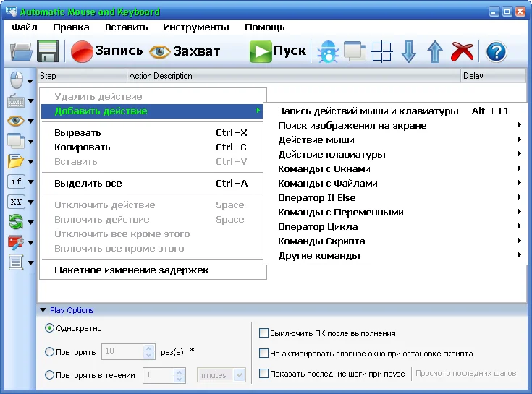The image size is (532, 394).
Task: Open dropdown arrow next to loop icon
Action: (30, 223)
